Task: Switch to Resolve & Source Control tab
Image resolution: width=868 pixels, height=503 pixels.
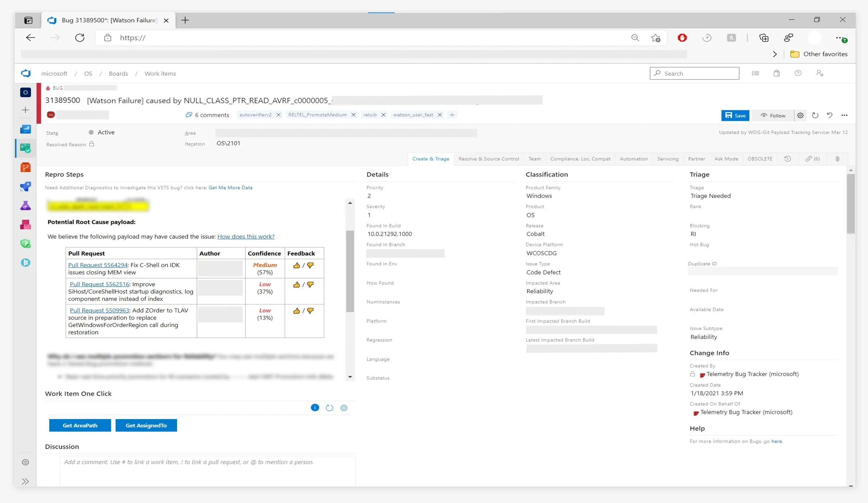Action: (x=489, y=159)
